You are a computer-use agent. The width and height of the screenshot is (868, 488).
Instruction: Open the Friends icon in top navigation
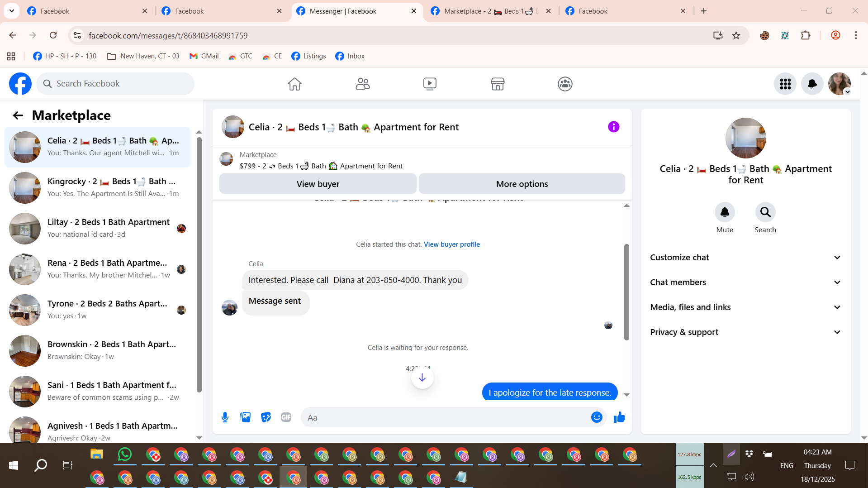pyautogui.click(x=362, y=84)
